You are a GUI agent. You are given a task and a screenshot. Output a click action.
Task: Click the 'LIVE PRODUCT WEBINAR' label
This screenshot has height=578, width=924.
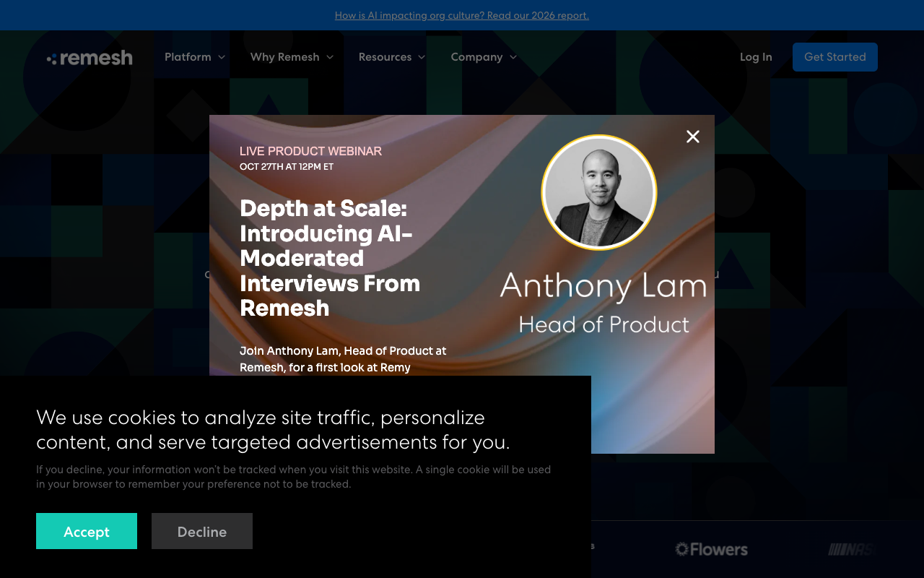coord(310,151)
